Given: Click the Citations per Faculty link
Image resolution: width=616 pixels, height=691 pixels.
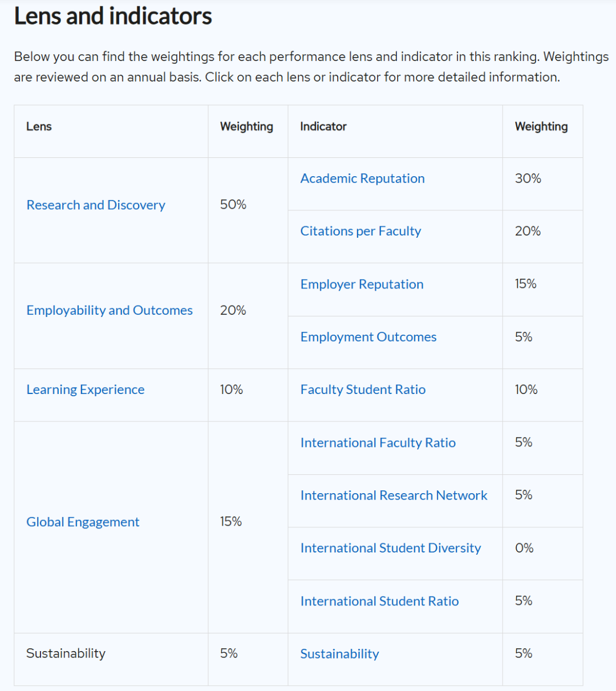Looking at the screenshot, I should click(360, 231).
